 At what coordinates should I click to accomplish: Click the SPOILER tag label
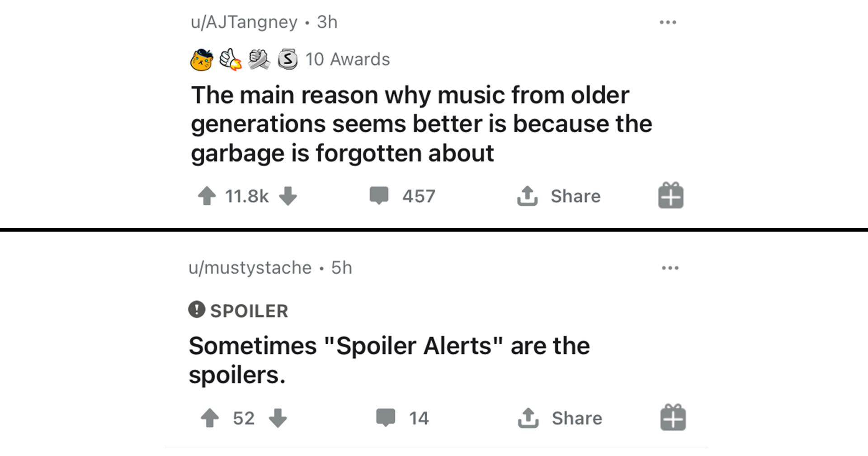coord(249,311)
